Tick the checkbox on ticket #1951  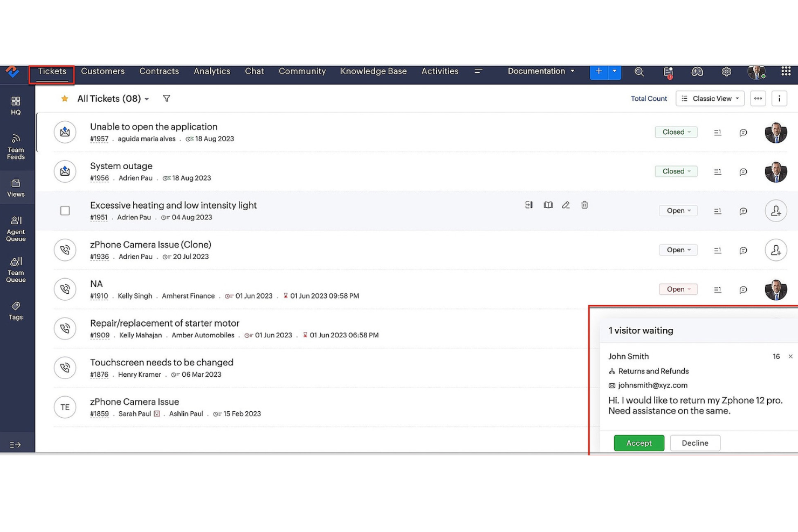point(65,210)
